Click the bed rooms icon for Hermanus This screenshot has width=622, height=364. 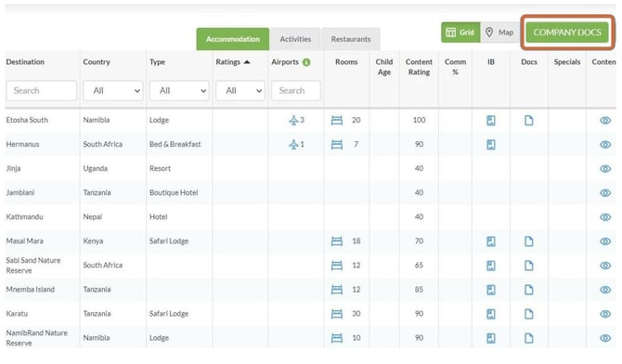pos(337,144)
